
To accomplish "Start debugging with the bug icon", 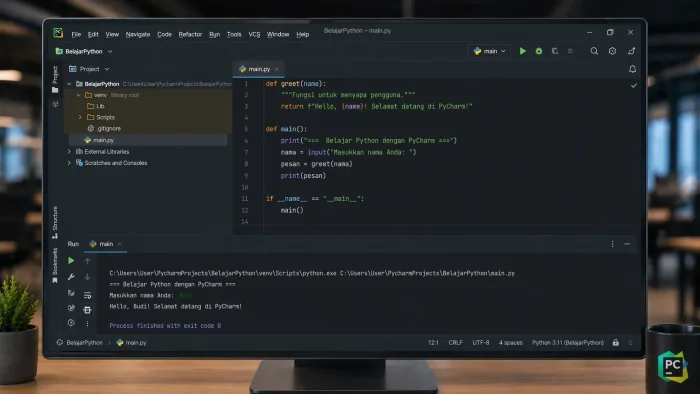I will (x=539, y=51).
